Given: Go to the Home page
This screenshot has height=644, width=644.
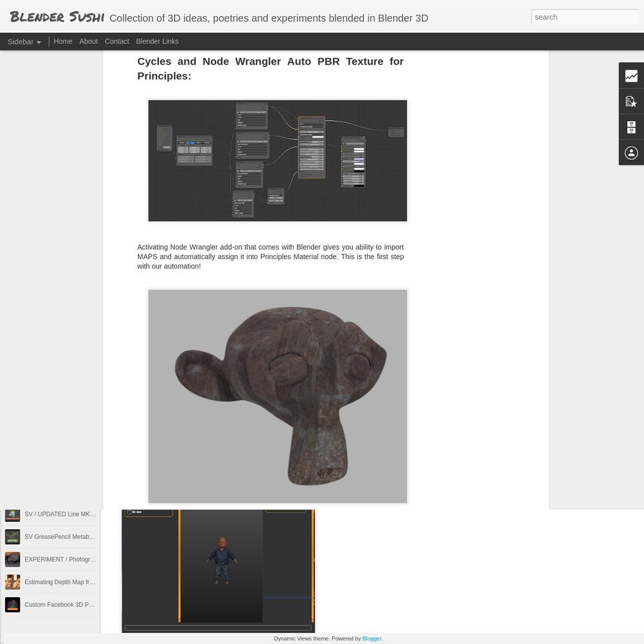Looking at the screenshot, I should (63, 41).
